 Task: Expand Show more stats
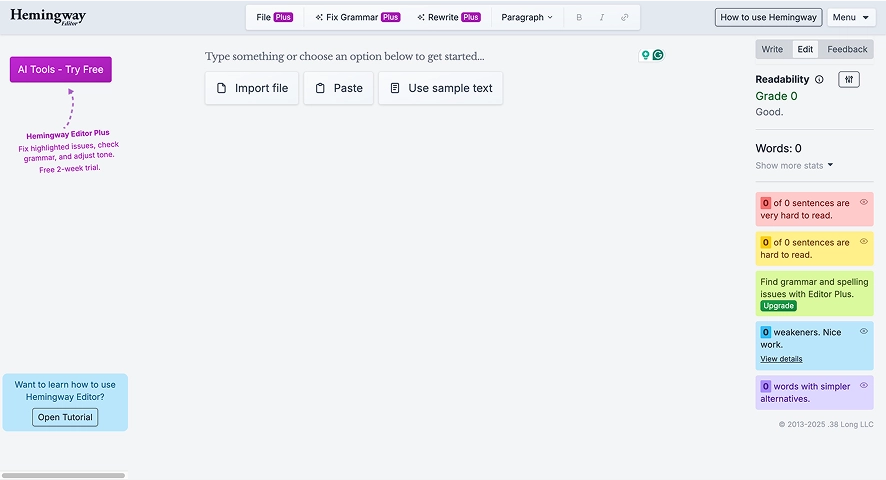pos(794,166)
